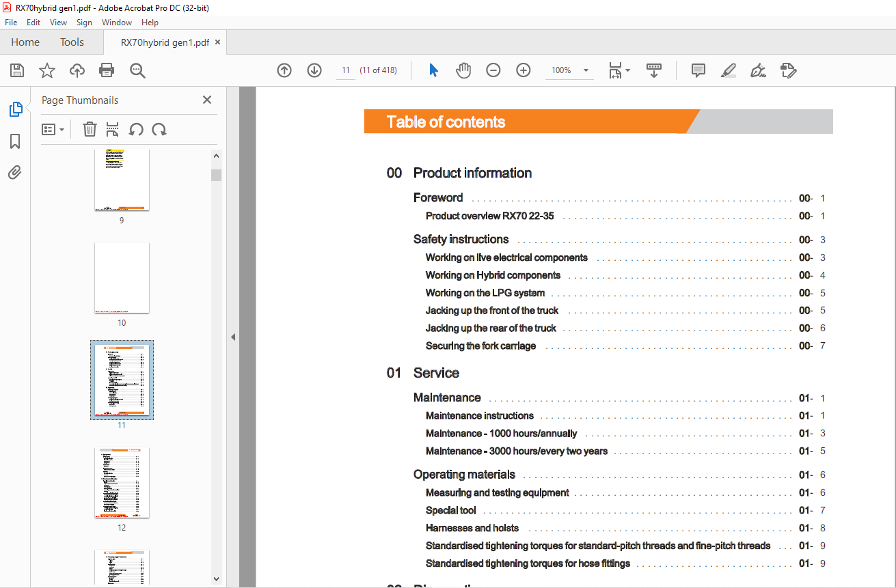Open the Attachments paperclip panel
This screenshot has width=896, height=588.
click(x=15, y=172)
